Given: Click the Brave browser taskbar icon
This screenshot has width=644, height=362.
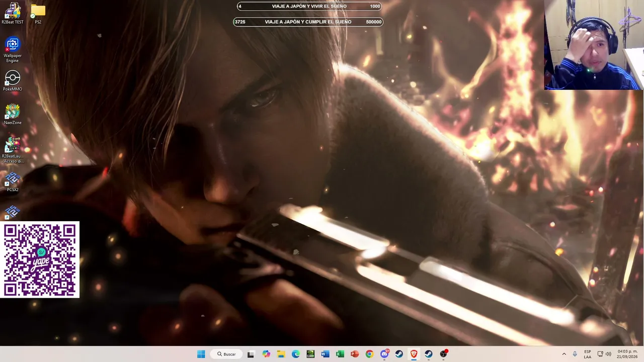Looking at the screenshot, I should pyautogui.click(x=414, y=354).
